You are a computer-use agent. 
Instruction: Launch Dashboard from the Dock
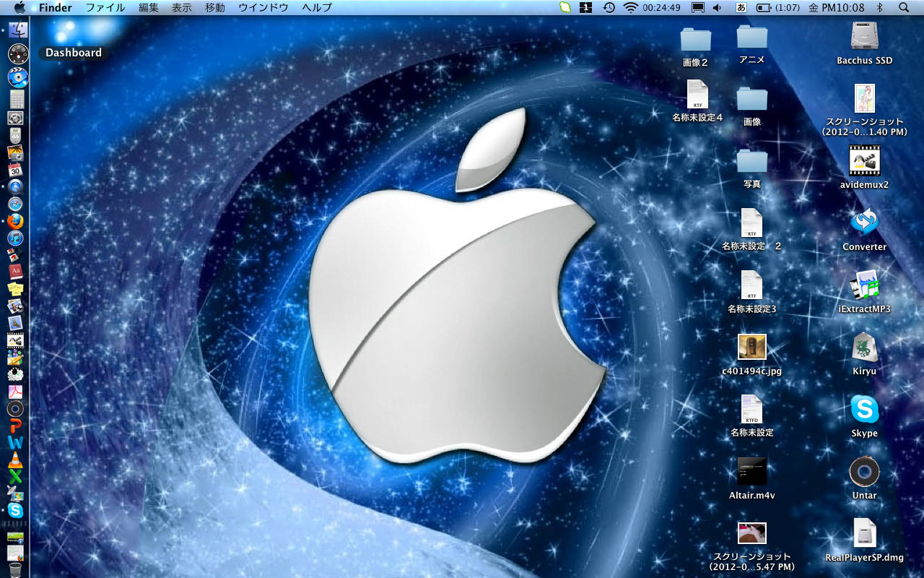point(17,53)
